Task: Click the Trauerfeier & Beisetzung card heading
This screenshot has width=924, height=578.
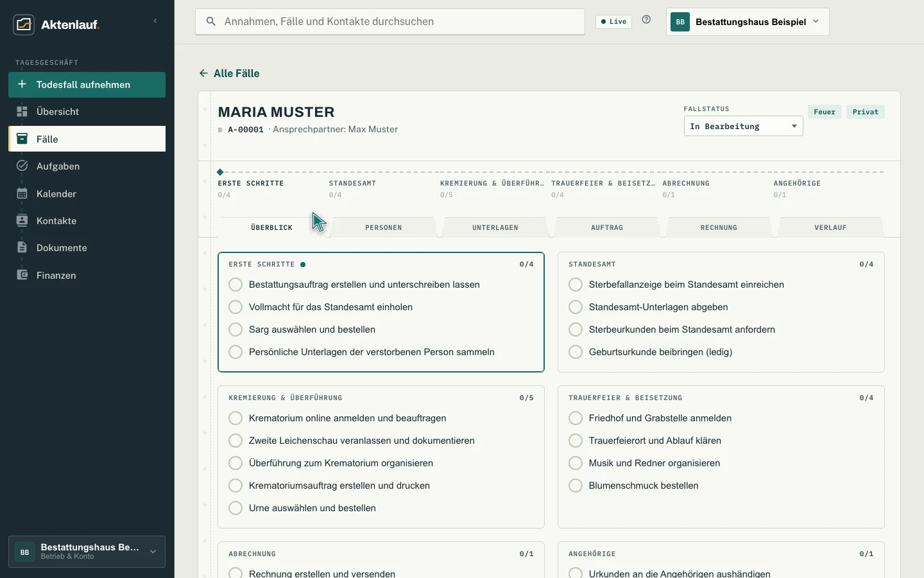Action: point(625,398)
